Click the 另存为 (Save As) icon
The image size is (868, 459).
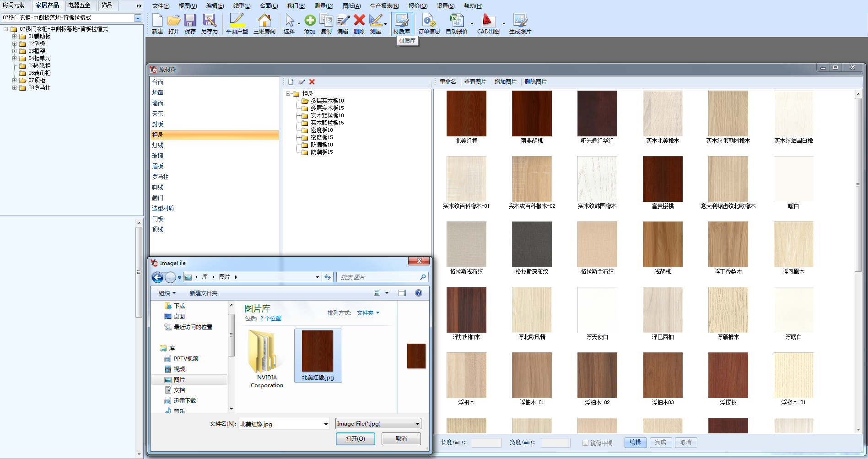pyautogui.click(x=210, y=24)
